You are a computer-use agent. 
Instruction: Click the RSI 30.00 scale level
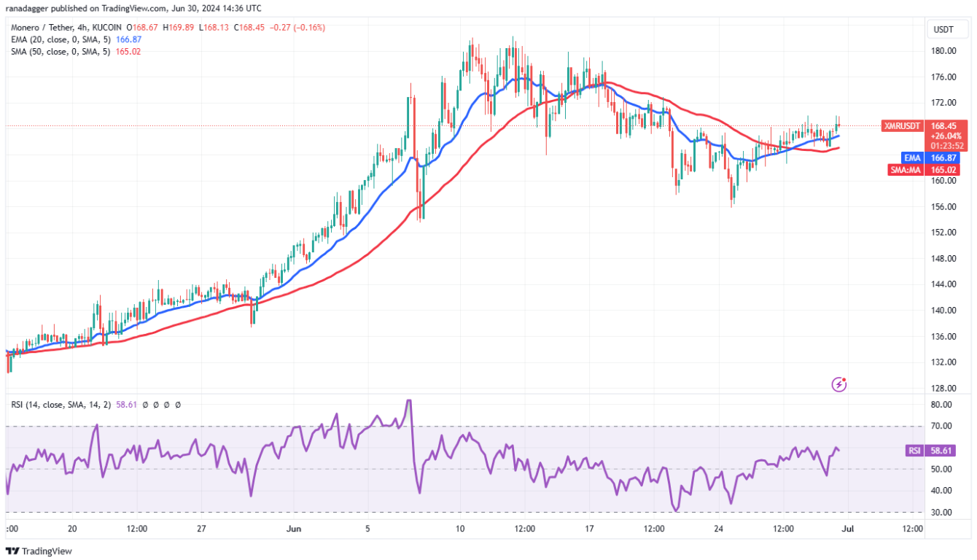941,513
